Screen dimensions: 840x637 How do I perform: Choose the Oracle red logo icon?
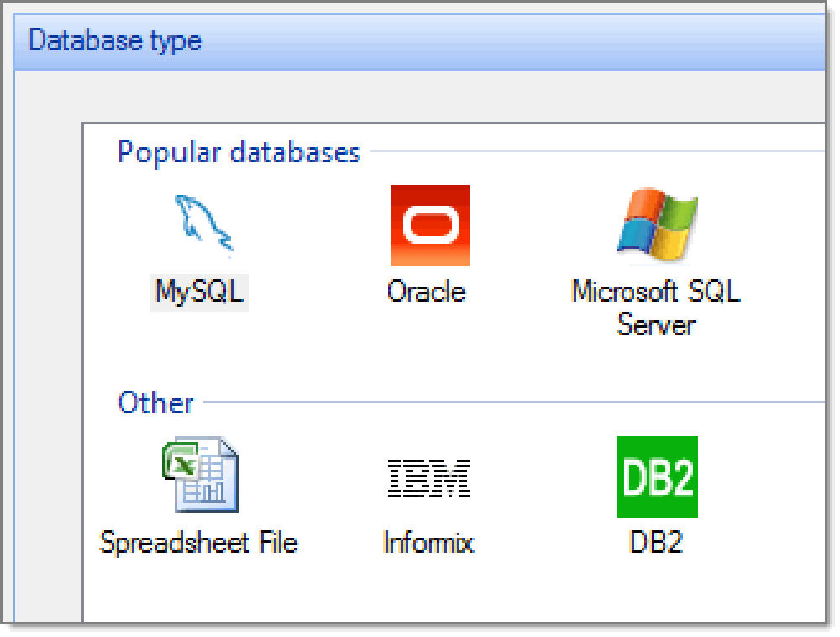pos(429,225)
